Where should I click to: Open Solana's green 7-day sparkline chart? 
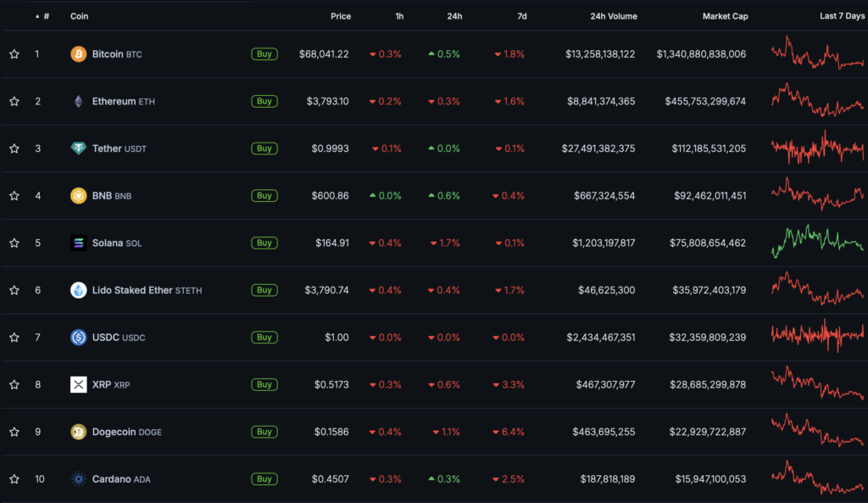coord(816,243)
